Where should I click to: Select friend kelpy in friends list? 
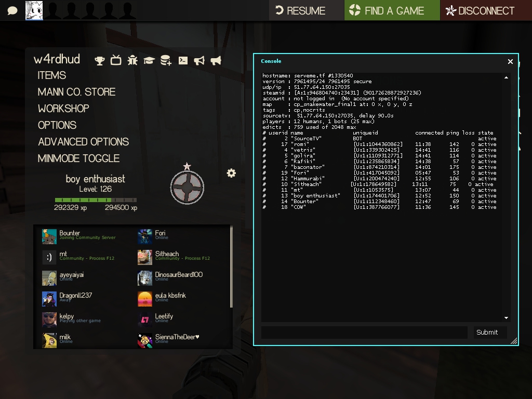tap(71, 320)
